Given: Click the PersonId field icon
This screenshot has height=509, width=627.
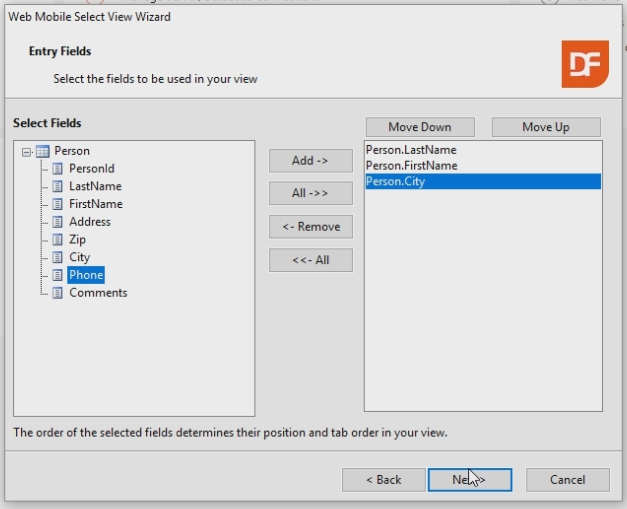Looking at the screenshot, I should 57,169.
